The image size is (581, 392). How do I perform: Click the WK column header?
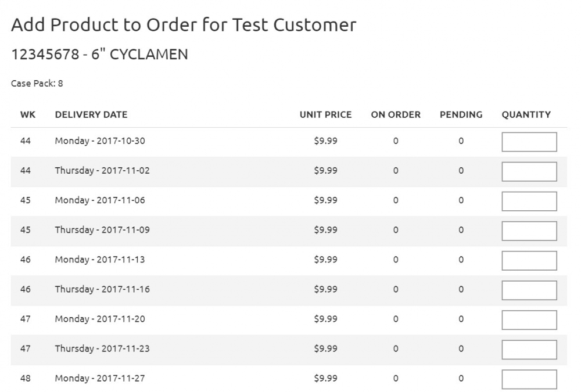point(28,114)
